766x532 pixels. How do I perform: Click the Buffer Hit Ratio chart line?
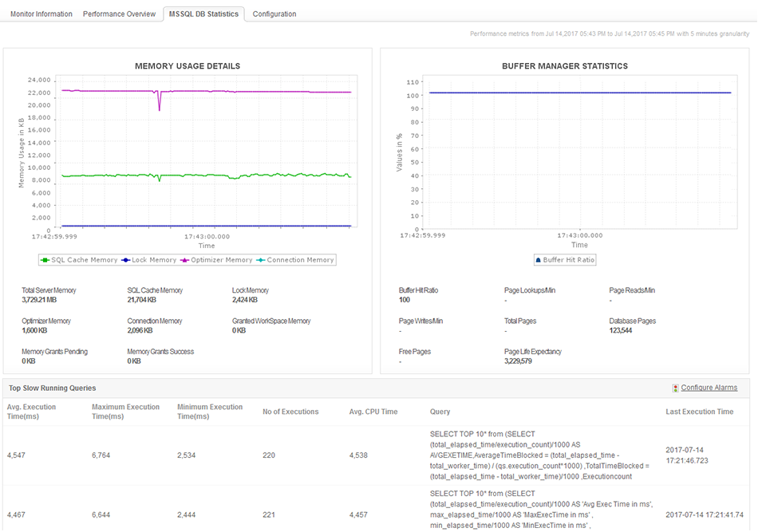[x=579, y=93]
